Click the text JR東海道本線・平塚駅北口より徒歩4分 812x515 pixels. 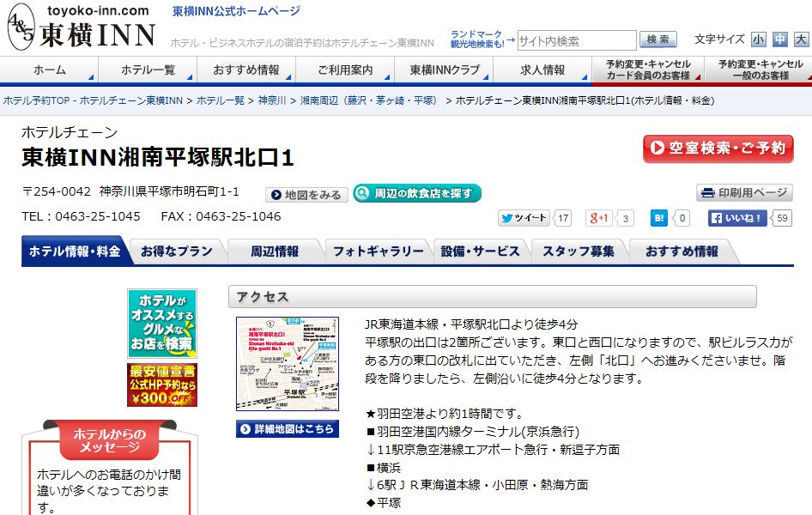471,324
